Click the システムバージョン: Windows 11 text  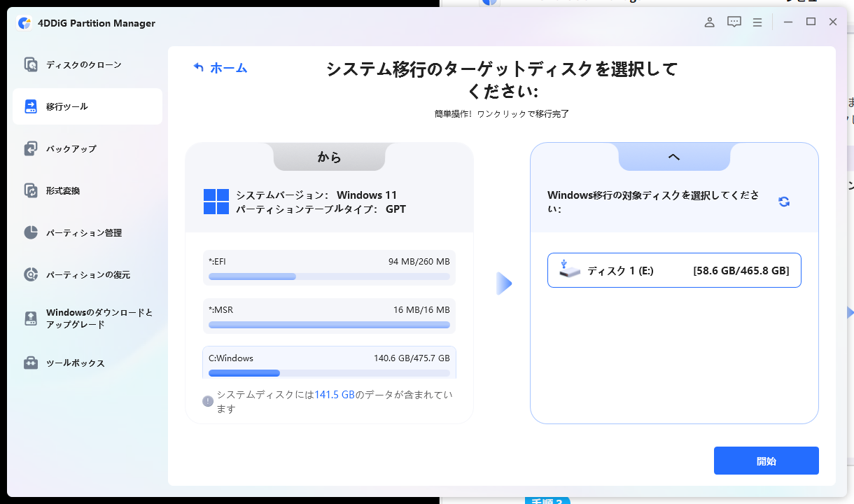[x=316, y=195]
